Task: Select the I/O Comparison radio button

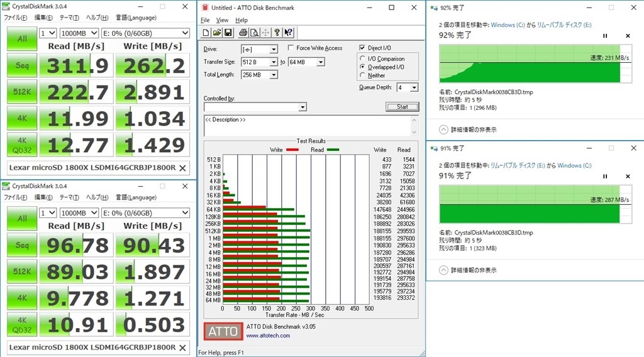Action: click(362, 58)
